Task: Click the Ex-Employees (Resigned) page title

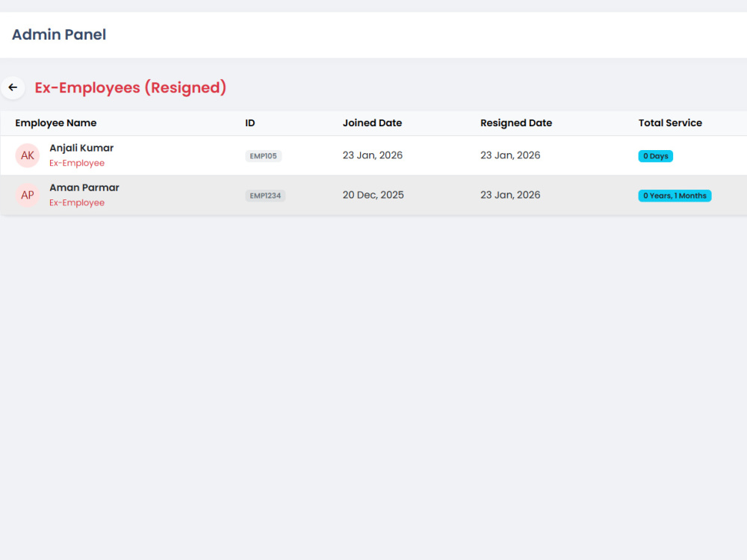Action: [130, 87]
